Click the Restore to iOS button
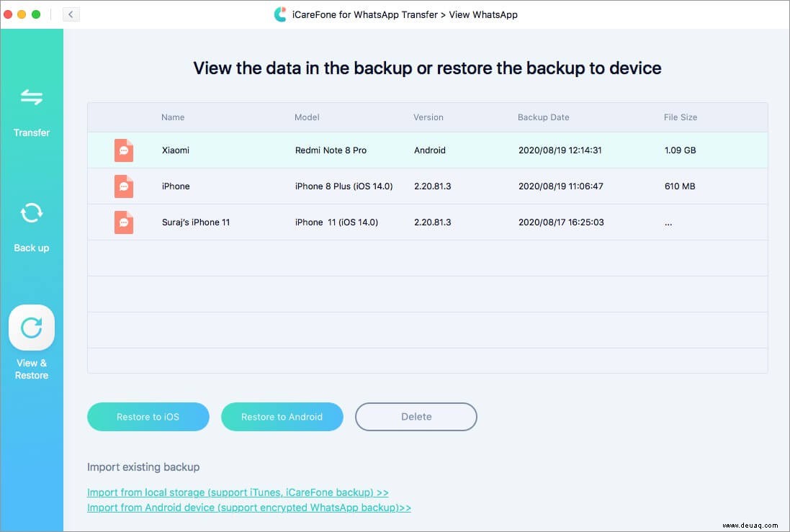The height and width of the screenshot is (532, 790). 148,417
